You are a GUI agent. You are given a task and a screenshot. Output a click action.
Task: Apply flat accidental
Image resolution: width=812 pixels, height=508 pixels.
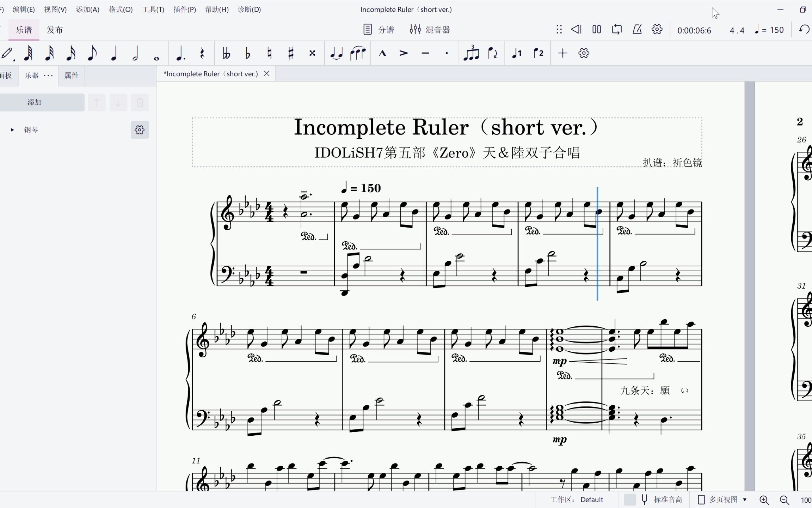[248, 53]
